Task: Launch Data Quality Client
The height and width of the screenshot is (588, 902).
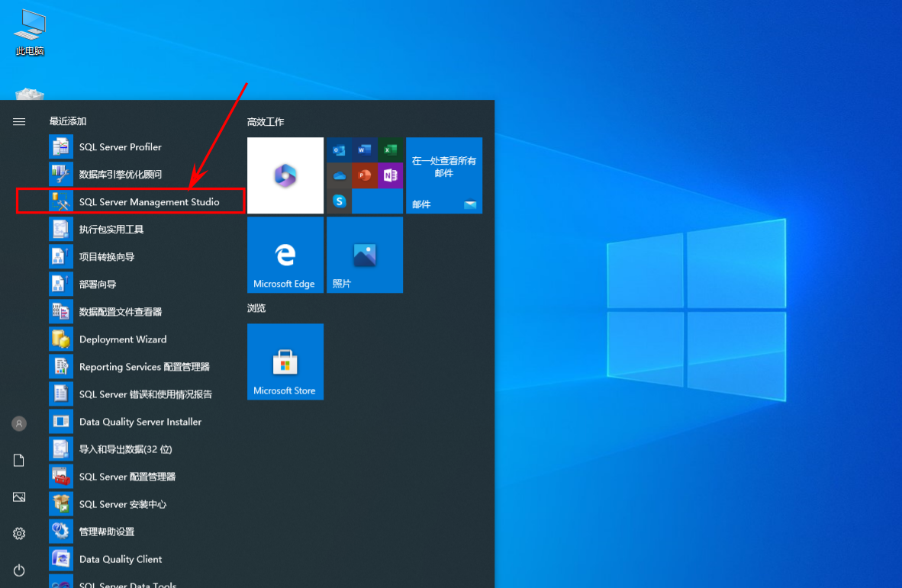Action: point(143,559)
